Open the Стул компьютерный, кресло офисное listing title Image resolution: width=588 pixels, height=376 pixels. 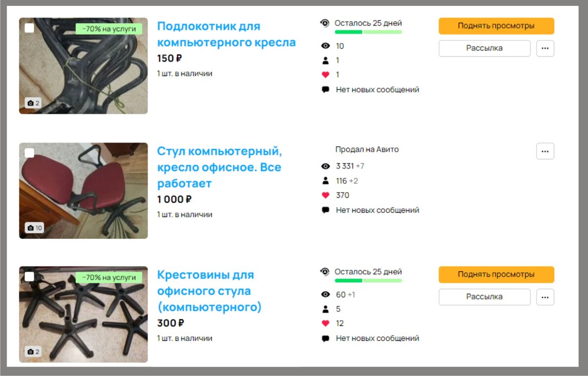pos(220,167)
